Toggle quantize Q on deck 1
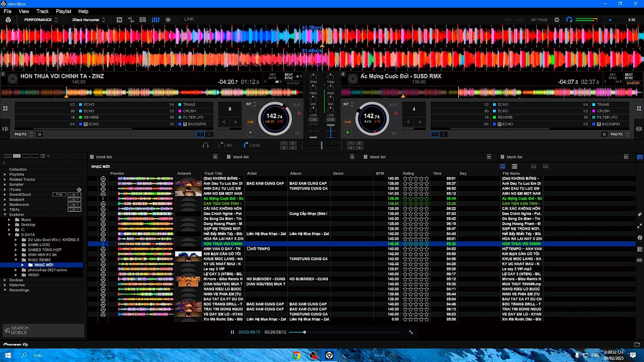 point(299,114)
